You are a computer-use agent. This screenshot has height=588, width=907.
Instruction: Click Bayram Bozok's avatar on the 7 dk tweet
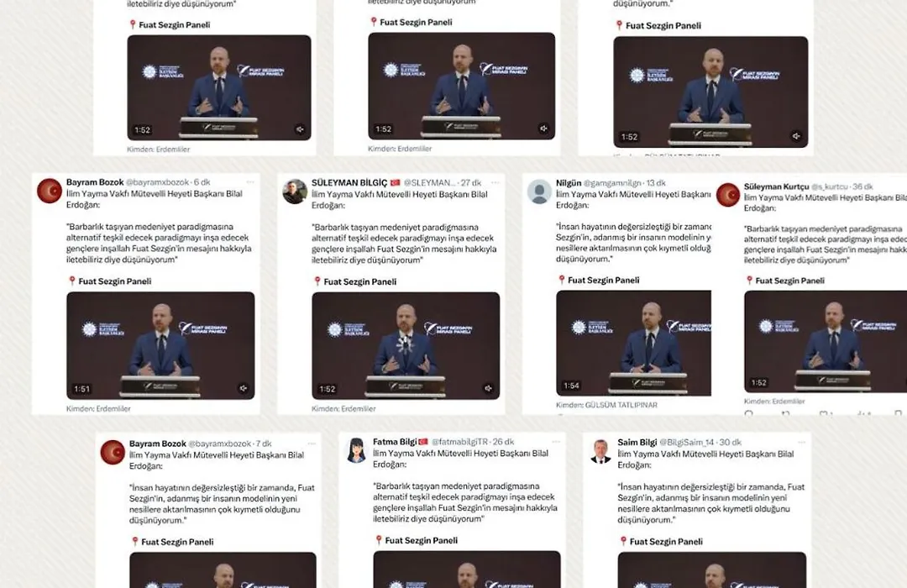113,452
